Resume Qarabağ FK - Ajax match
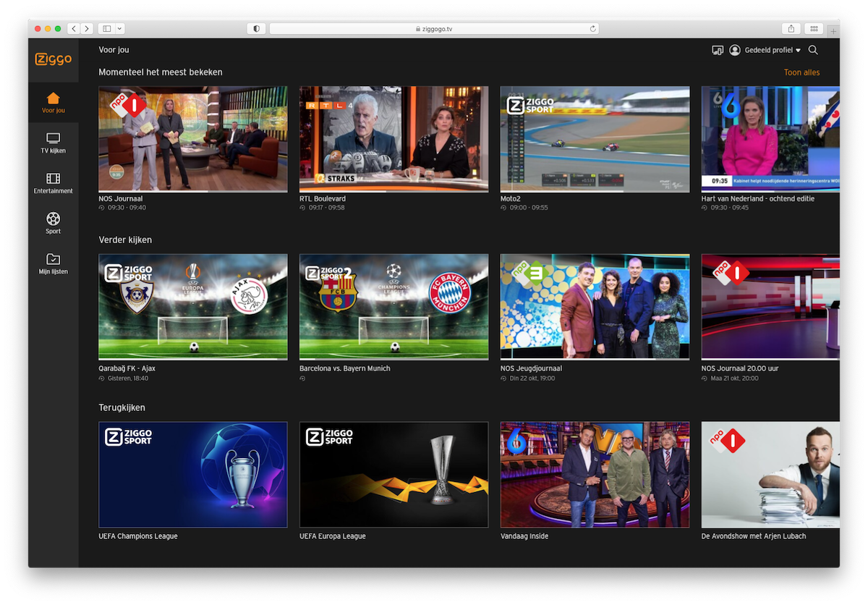This screenshot has width=868, height=605. (x=192, y=307)
